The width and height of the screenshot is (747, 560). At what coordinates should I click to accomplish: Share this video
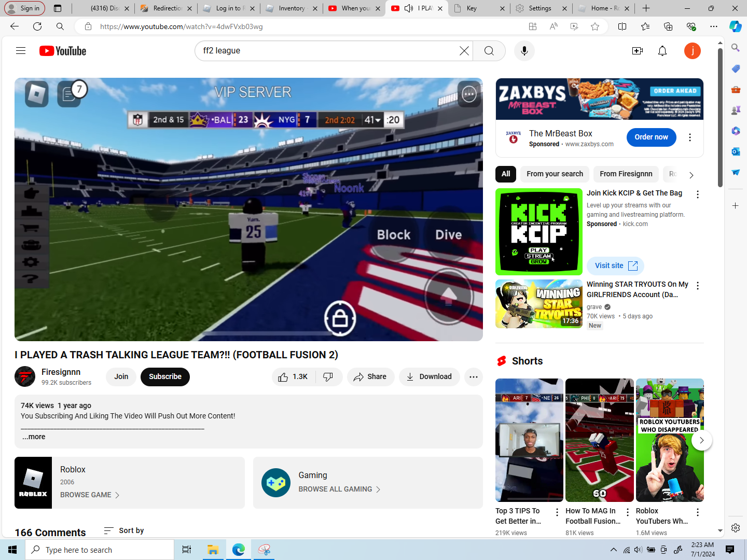[370, 377]
